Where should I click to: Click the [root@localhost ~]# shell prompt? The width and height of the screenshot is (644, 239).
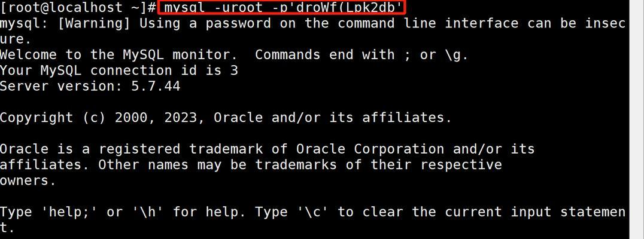click(78, 7)
